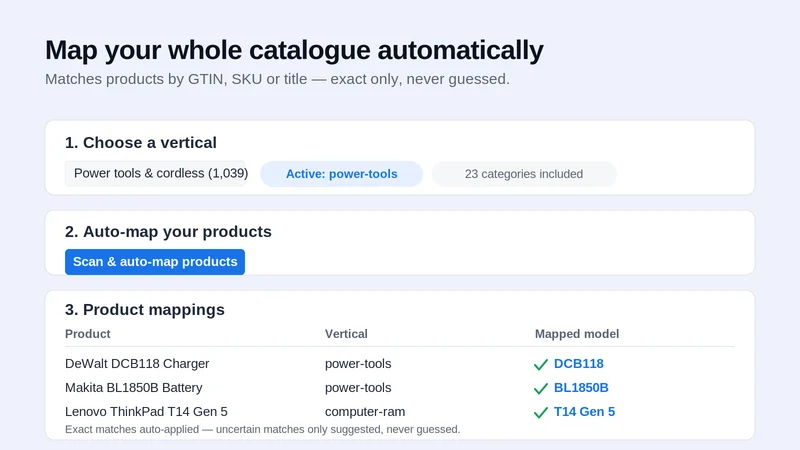Image resolution: width=800 pixels, height=450 pixels.
Task: Select the Makita BL1850B Battery product cell
Action: [x=134, y=388]
